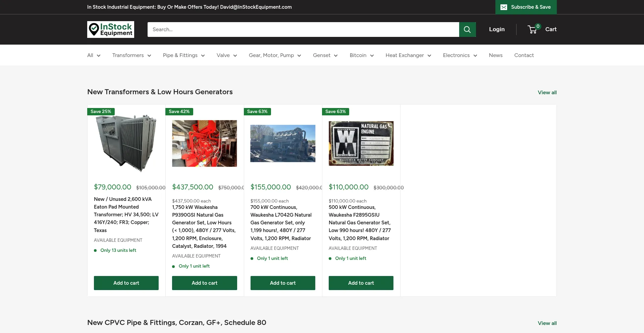
Task: Add the $79,000 Eaton transformer to cart
Action: click(126, 283)
